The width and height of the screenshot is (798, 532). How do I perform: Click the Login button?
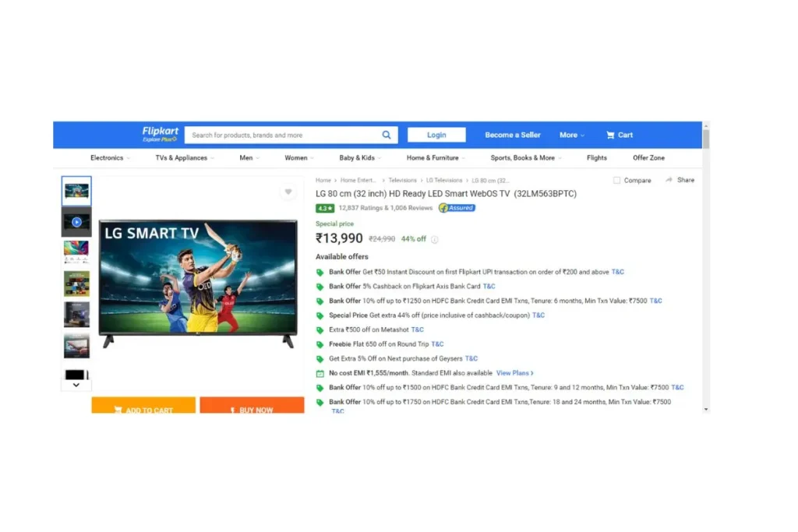click(436, 135)
